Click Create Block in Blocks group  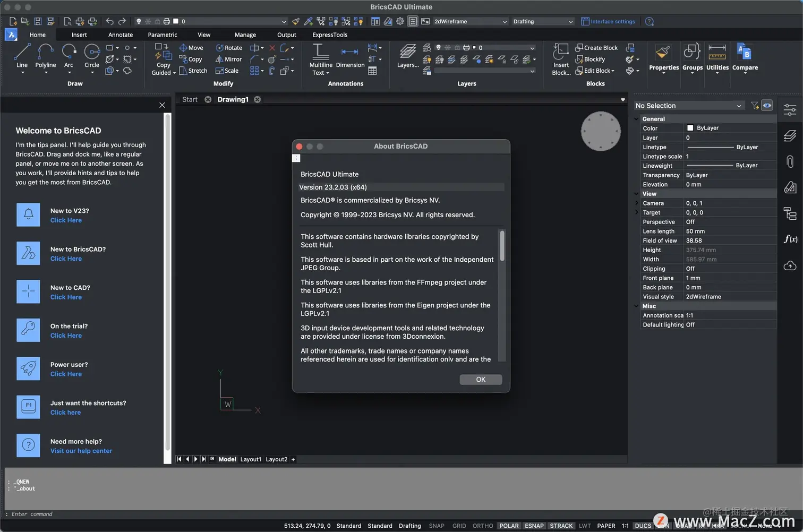(x=596, y=48)
